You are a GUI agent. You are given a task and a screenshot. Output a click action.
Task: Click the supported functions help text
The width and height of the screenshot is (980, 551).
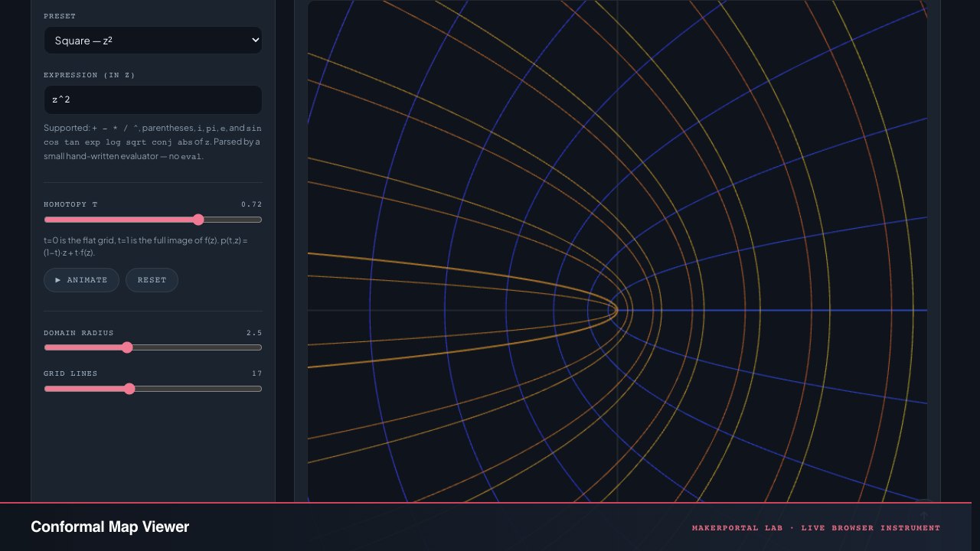[153, 142]
